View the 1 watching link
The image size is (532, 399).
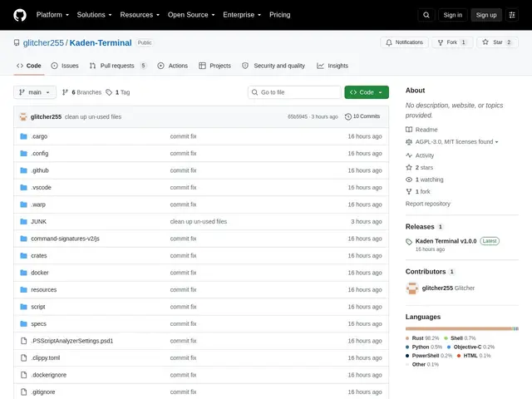(425, 180)
